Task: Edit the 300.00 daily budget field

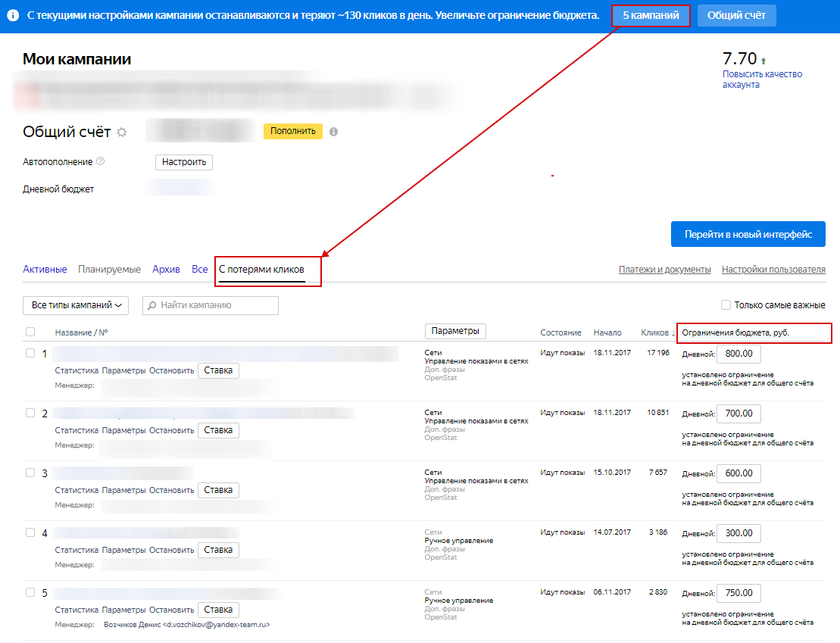Action: click(739, 533)
